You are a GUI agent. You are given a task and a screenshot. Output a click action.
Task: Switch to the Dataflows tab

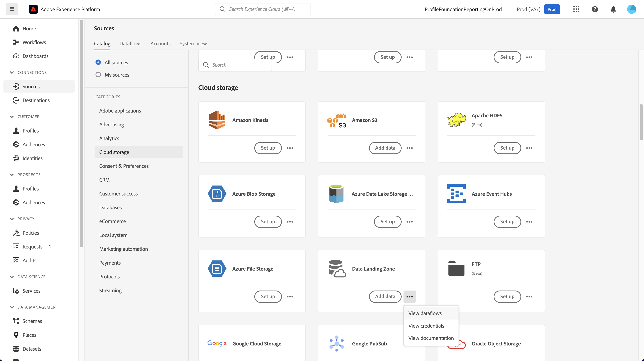point(130,44)
